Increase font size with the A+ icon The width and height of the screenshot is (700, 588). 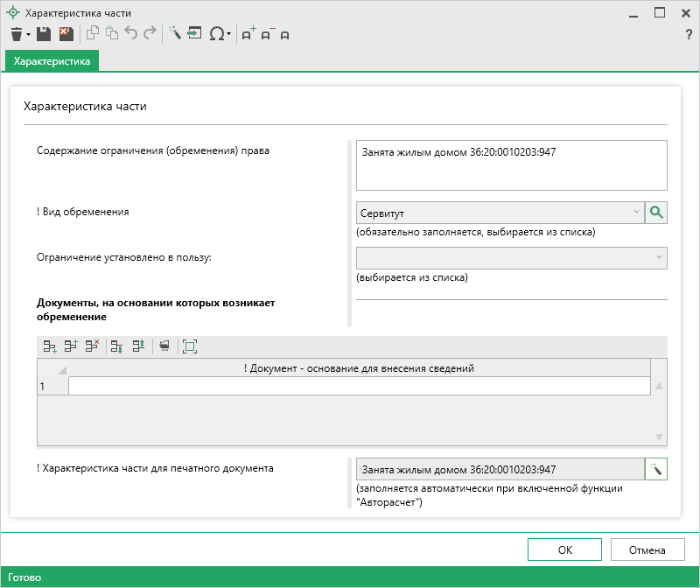click(x=248, y=35)
